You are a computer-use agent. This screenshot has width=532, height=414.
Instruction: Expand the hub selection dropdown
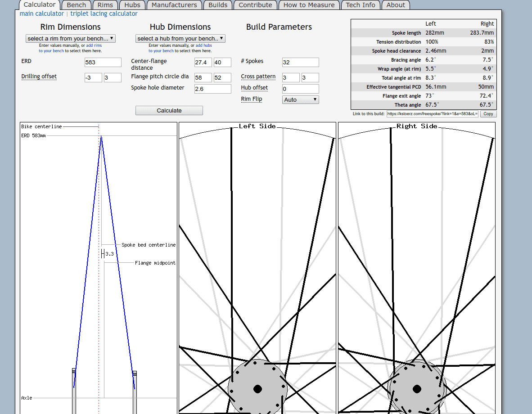pos(180,39)
